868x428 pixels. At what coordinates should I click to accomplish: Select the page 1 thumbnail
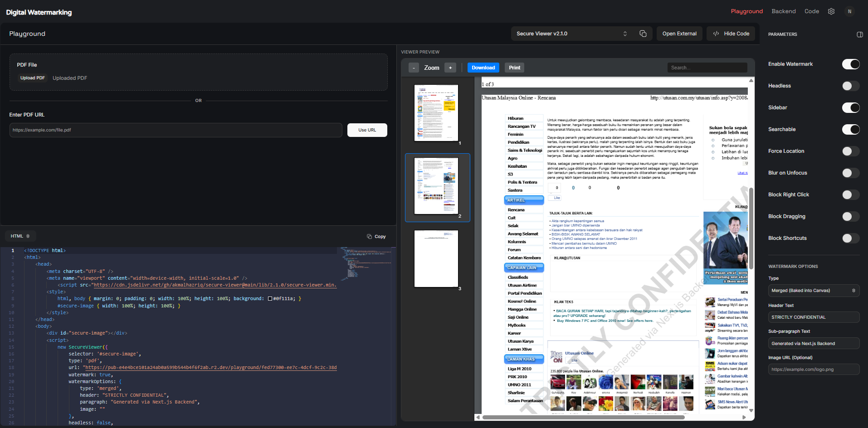436,113
